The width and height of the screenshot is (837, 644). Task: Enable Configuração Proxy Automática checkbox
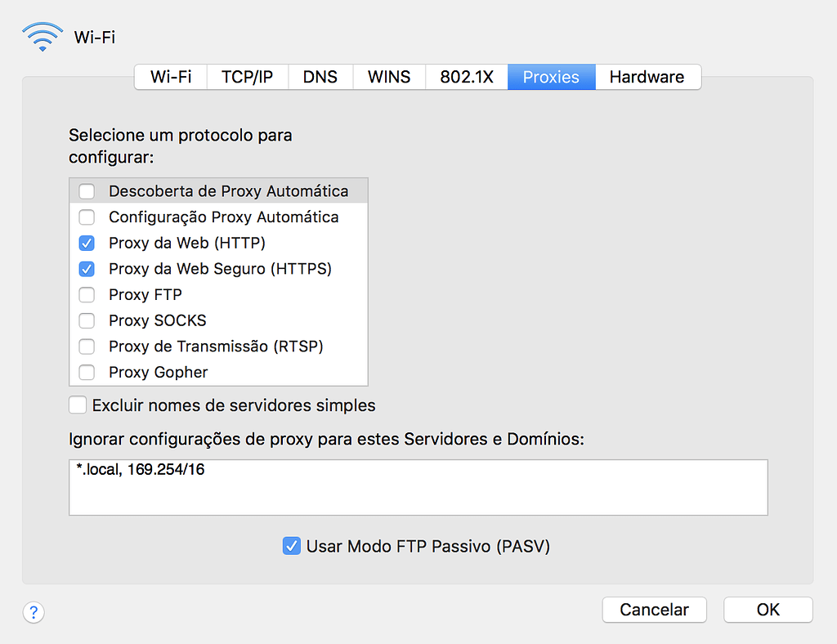point(87,217)
